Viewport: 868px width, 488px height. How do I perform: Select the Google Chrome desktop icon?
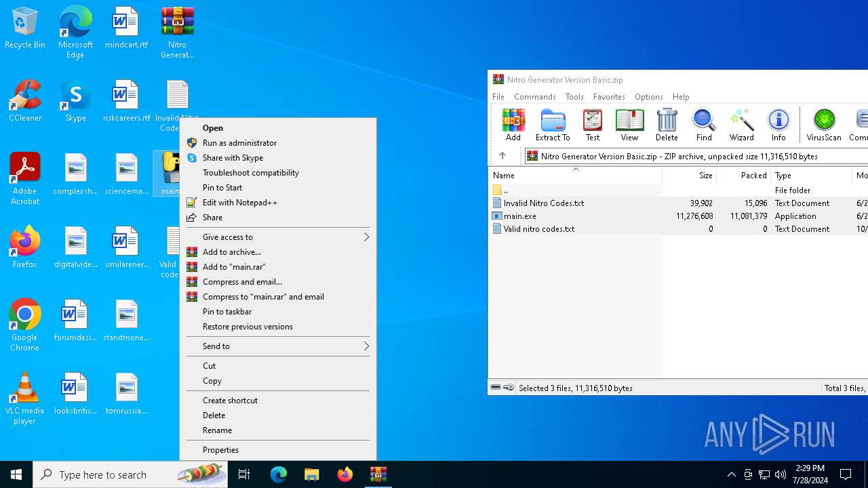24,325
